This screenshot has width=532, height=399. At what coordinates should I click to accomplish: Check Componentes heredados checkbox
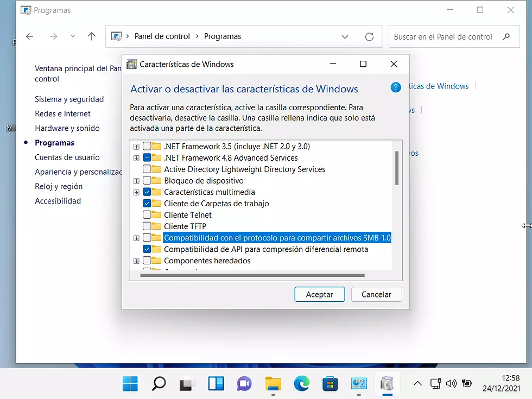(147, 261)
